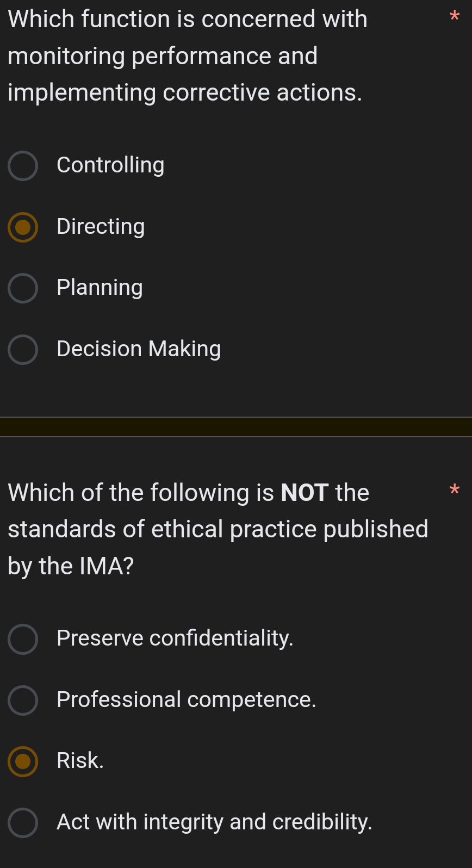The width and height of the screenshot is (472, 868).
Task: Click the Planning answer label text
Action: (x=100, y=288)
